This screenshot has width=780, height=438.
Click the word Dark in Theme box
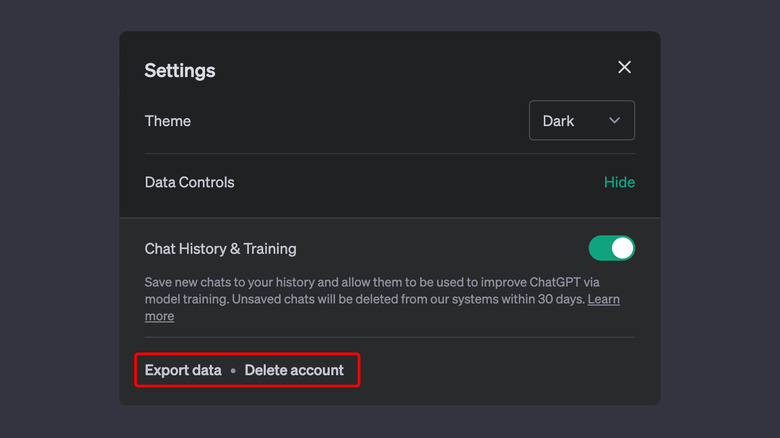point(558,121)
